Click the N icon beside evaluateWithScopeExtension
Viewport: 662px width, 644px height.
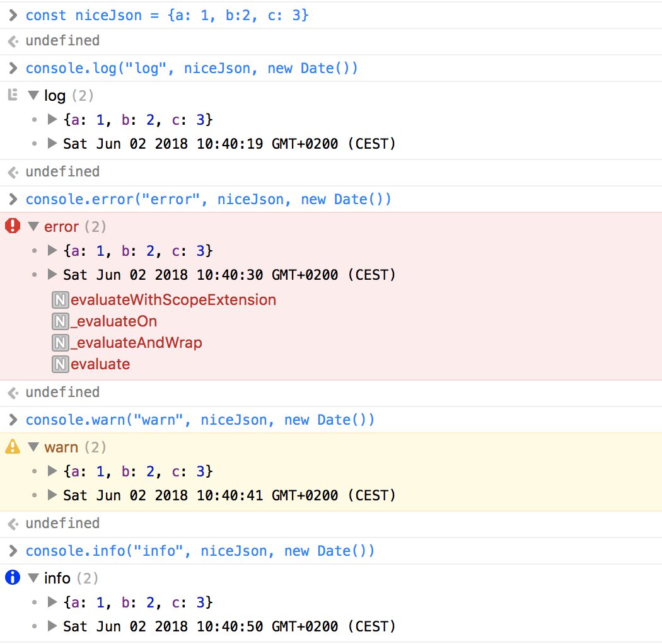[61, 300]
